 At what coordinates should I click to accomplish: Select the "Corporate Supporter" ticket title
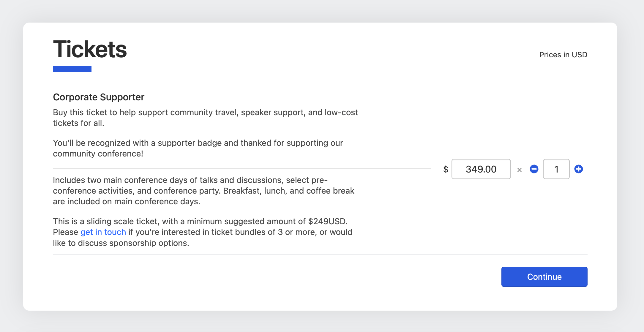point(99,97)
